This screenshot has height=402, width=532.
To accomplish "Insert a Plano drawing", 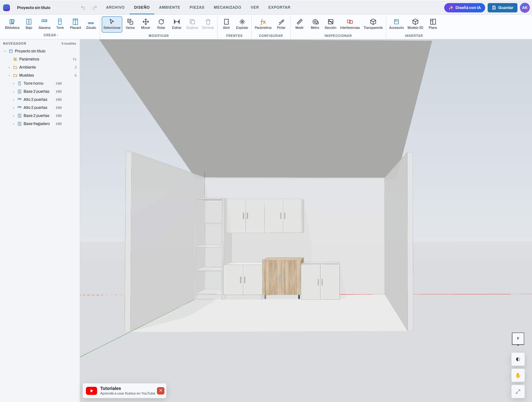I will [x=433, y=24].
